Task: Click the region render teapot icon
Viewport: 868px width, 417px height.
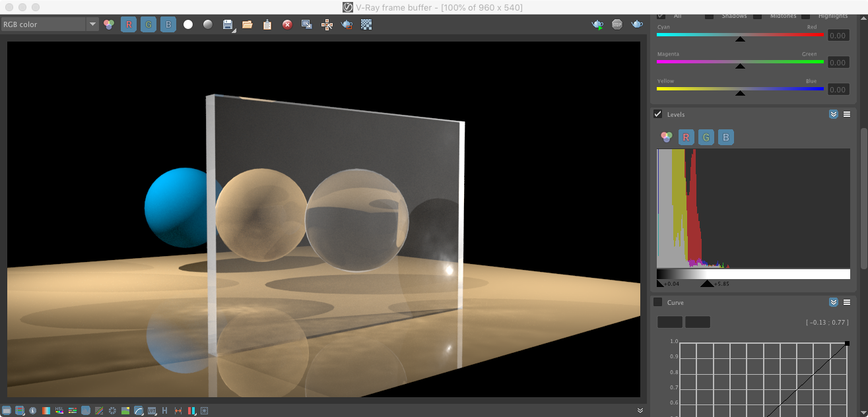Action: (347, 24)
